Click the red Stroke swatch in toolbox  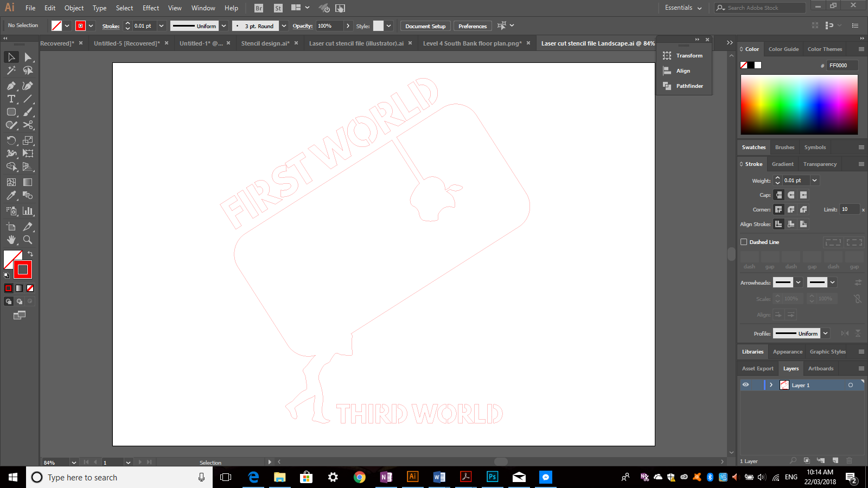[23, 269]
